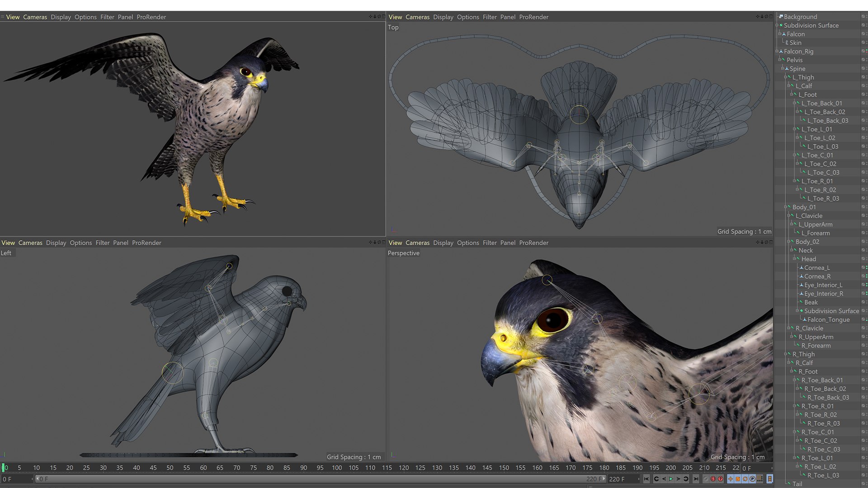868x488 pixels.
Task: Select the Neck joint in object tree
Action: click(x=806, y=250)
